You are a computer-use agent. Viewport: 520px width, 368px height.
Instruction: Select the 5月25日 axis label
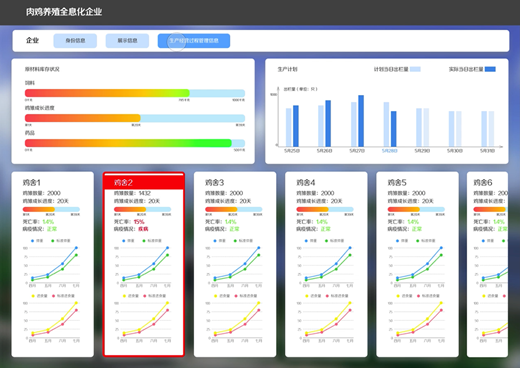pyautogui.click(x=292, y=151)
